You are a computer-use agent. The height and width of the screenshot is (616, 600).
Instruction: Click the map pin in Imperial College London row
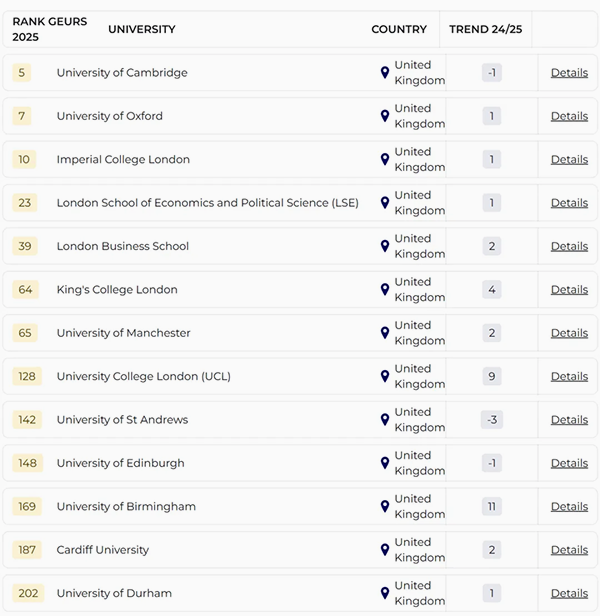385,160
